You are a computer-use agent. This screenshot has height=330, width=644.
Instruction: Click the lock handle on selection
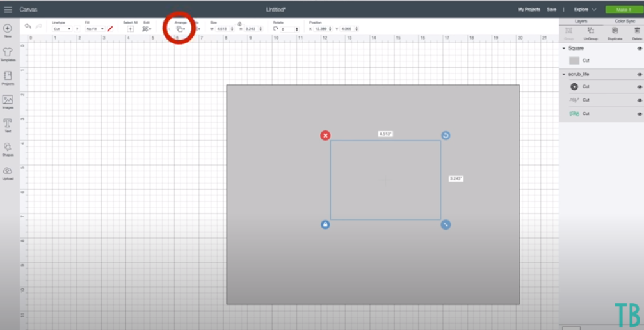[x=325, y=224]
